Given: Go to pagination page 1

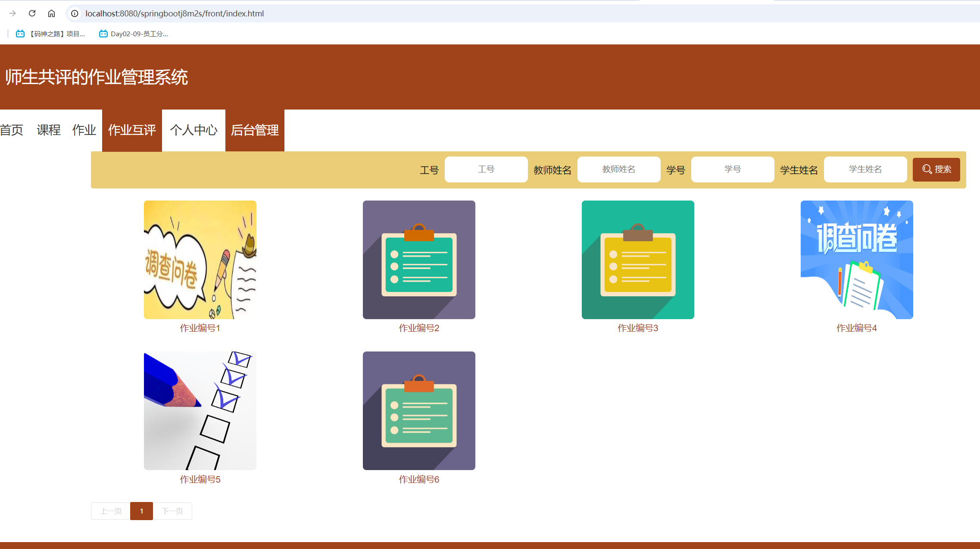Looking at the screenshot, I should point(141,511).
